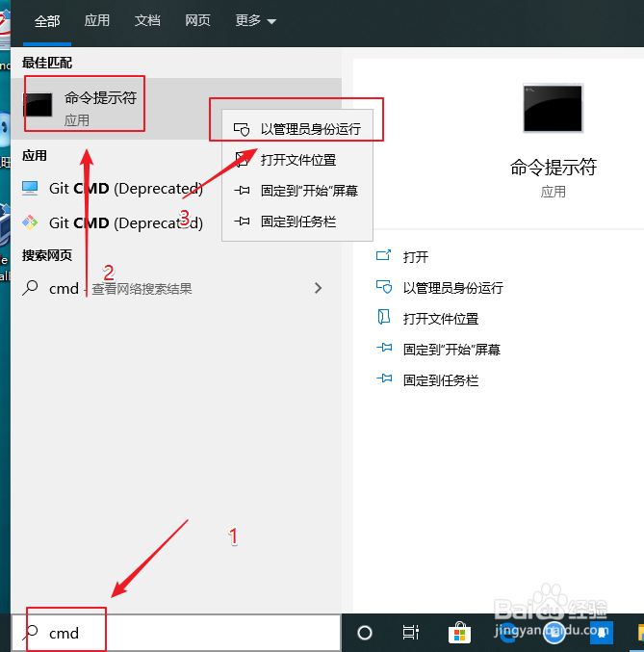Click pin icon beside context menu 固定到"开始"屏幕
Viewport: 644px width, 652px height.
coord(242,191)
